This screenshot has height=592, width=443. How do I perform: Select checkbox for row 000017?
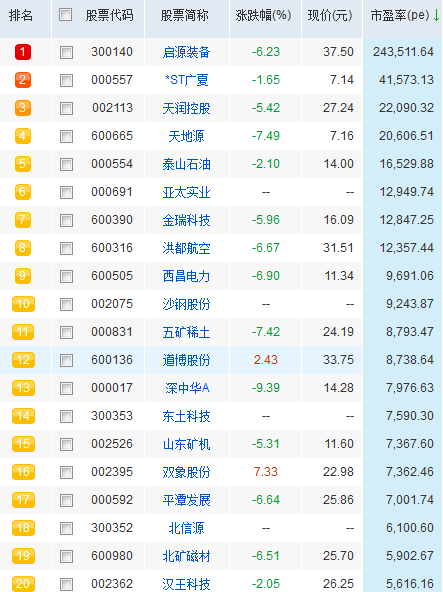pos(66,388)
